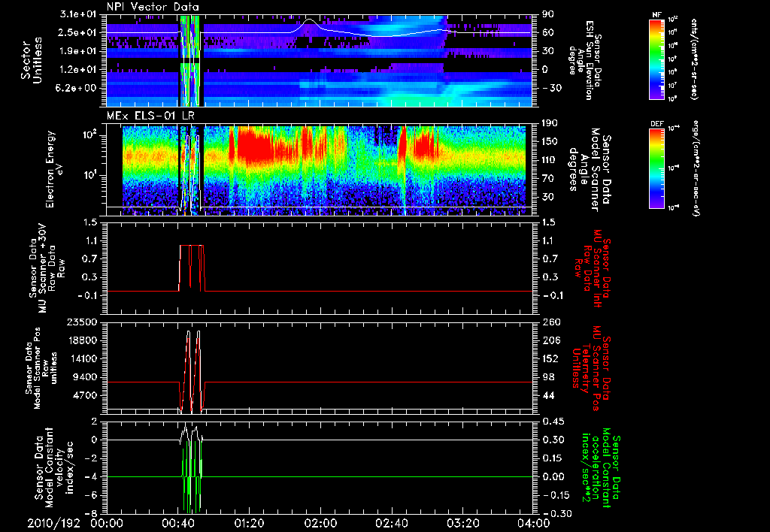Click the "18800" scanner position tick value
Screen dimensions: 770x532
82,340
